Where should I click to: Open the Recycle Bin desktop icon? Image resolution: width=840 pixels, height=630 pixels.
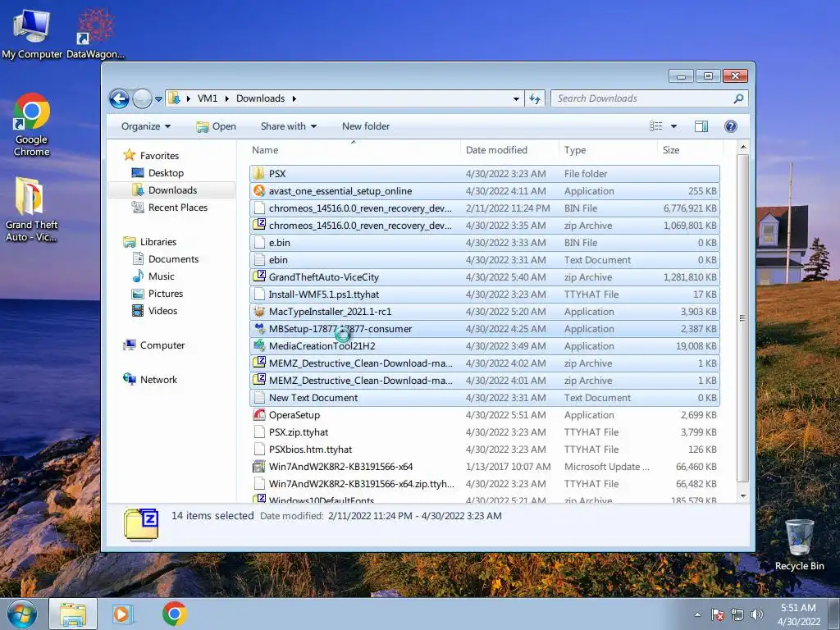click(799, 546)
